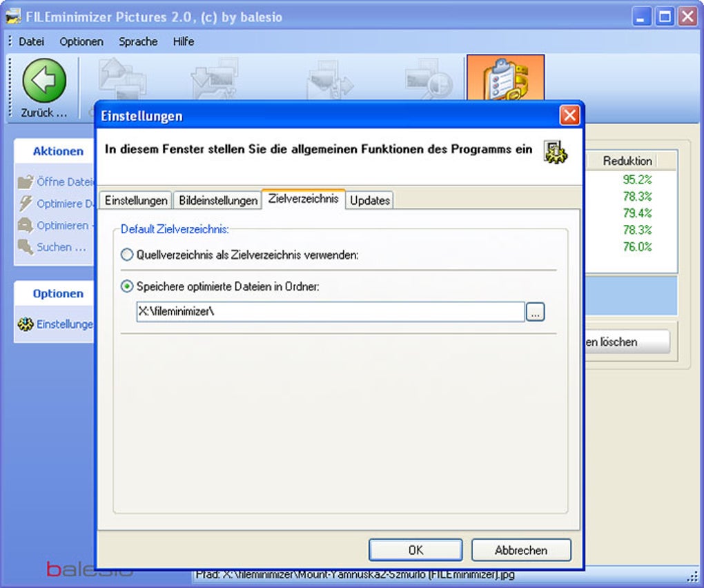The width and height of the screenshot is (704, 588).
Task: Click the Öffne Datei link in Aktionen
Action: tap(65, 182)
